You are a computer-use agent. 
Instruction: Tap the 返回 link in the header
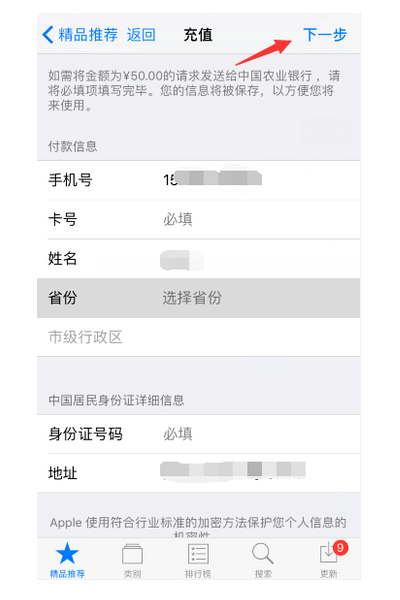point(141,35)
